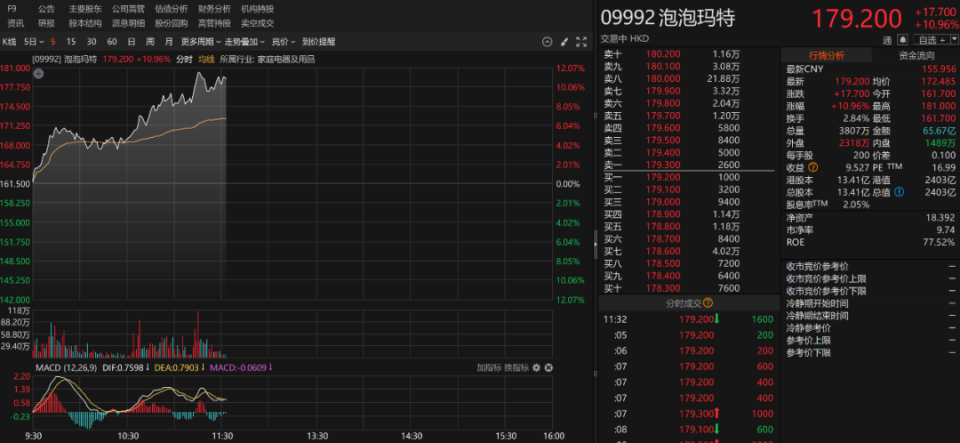Switch to weekly 周 period

click(x=150, y=42)
